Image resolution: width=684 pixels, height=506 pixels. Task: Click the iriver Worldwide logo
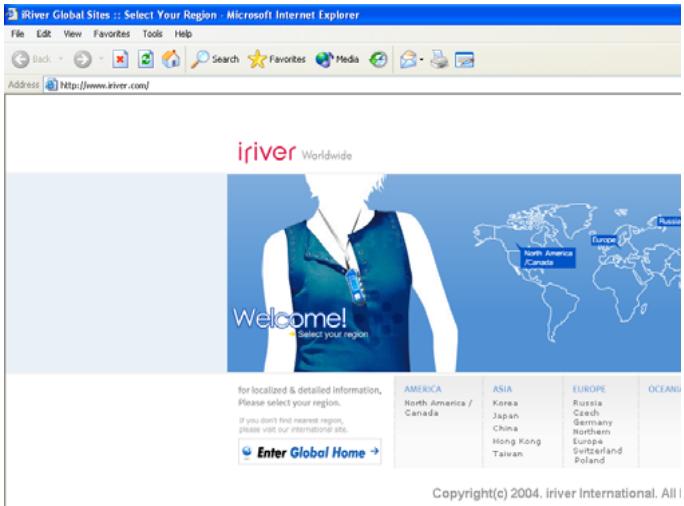click(295, 152)
